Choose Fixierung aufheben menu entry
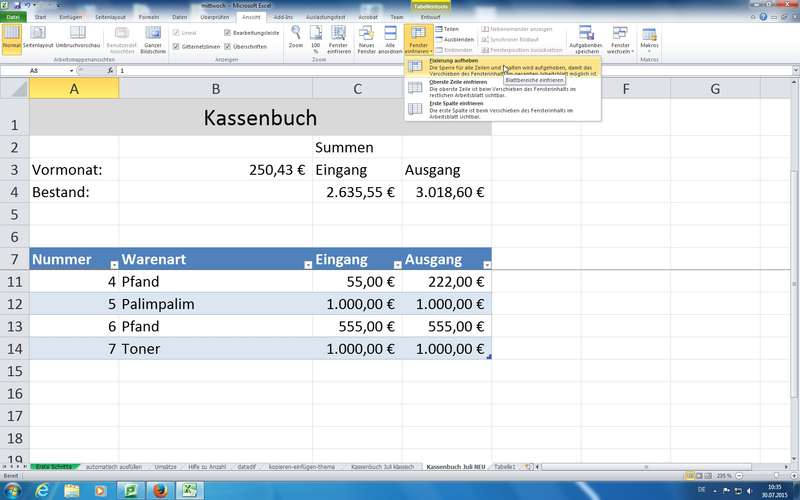 click(502, 67)
